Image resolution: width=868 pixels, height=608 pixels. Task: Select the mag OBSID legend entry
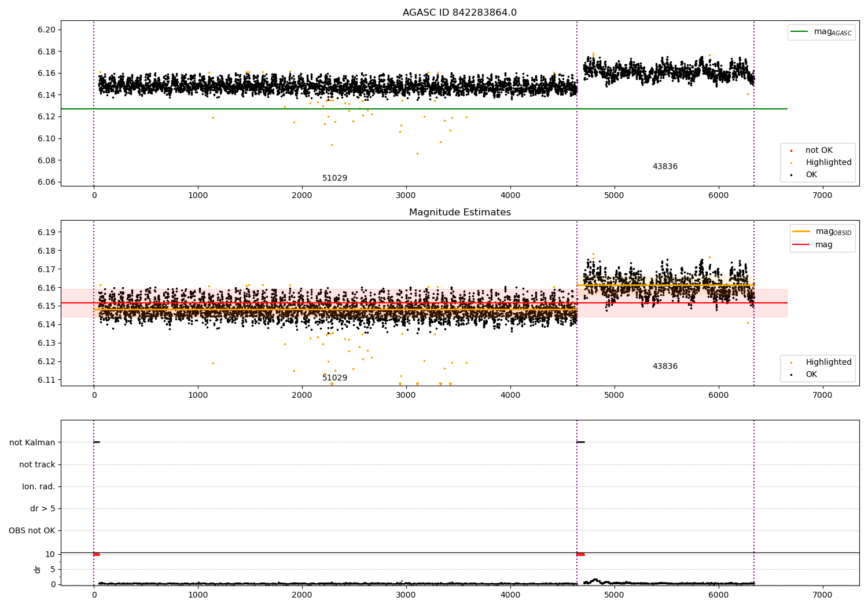point(821,232)
